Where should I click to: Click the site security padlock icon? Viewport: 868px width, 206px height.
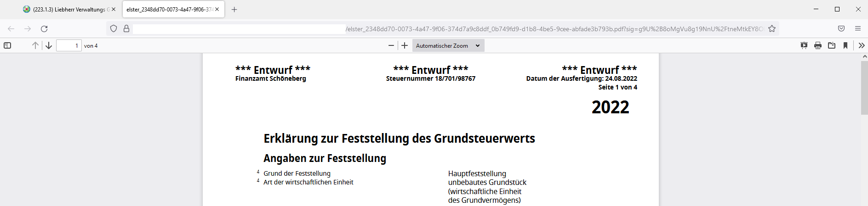coord(126,28)
